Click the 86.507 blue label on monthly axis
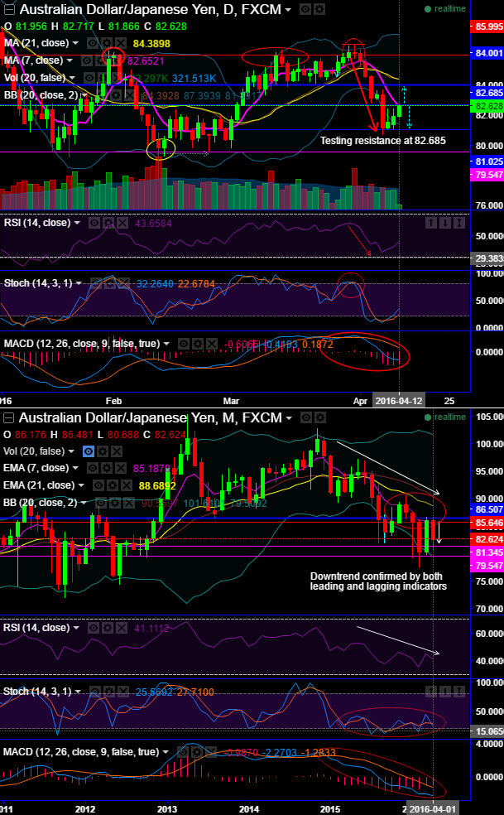 point(487,510)
